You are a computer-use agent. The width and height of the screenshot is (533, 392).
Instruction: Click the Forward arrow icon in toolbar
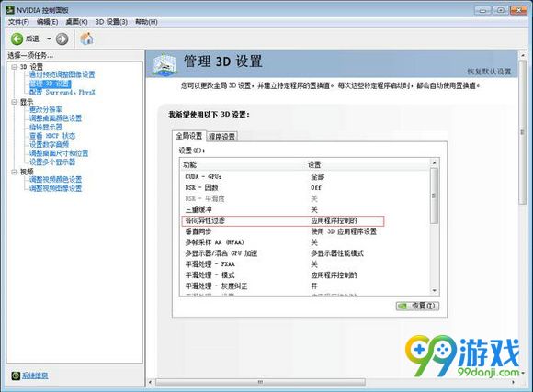tap(62, 39)
